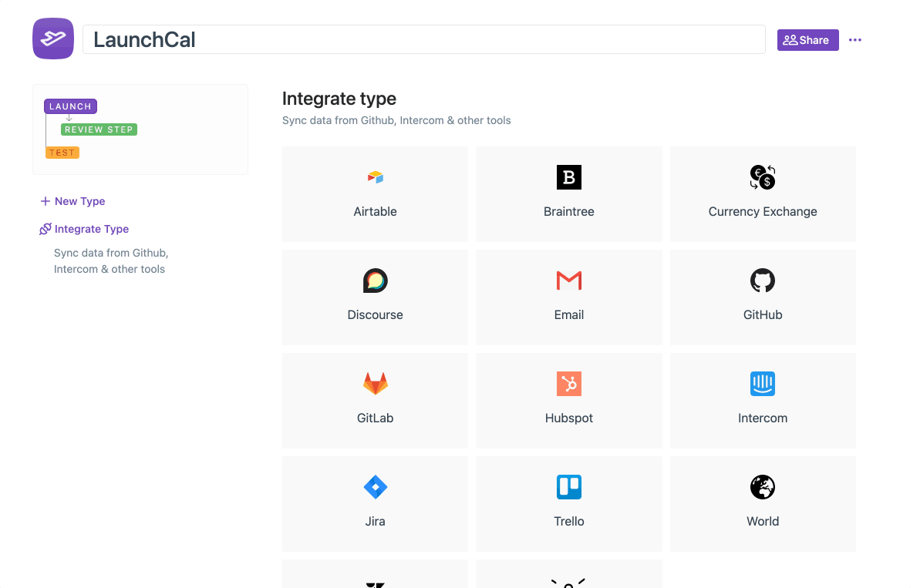This screenshot has height=588, width=910.
Task: Select the Discourse integration icon
Action: click(375, 281)
